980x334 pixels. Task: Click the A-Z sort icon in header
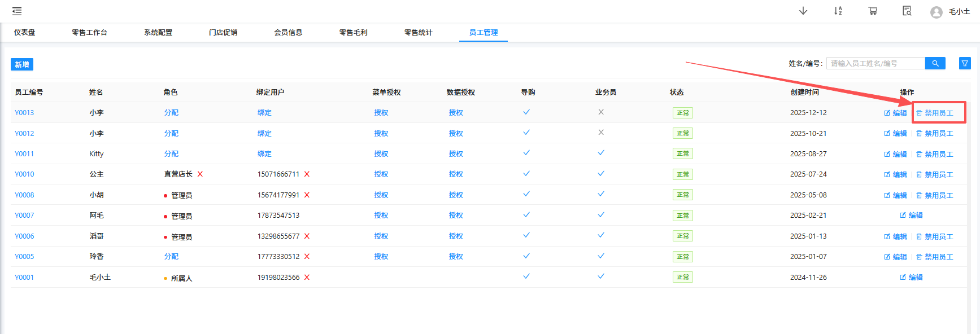tap(838, 11)
